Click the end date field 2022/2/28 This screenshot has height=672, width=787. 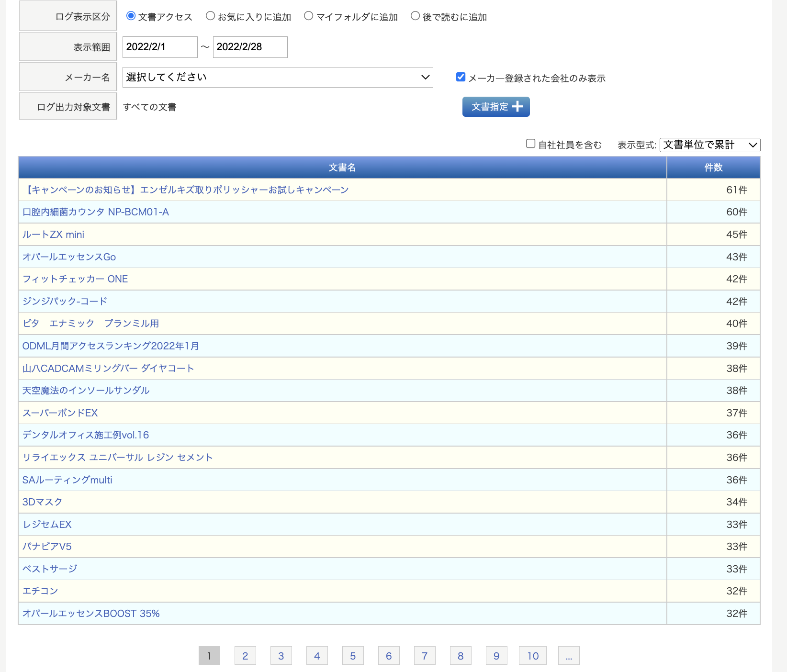click(250, 47)
